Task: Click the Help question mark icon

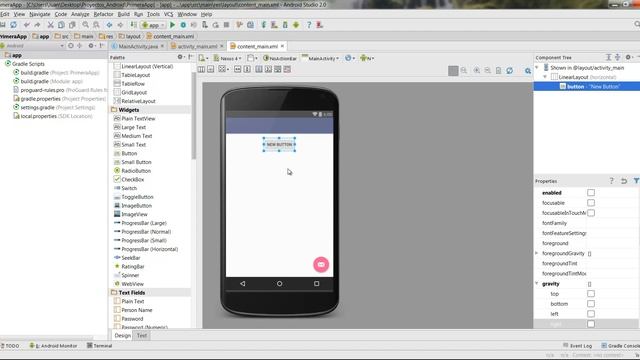Action: coord(309,25)
